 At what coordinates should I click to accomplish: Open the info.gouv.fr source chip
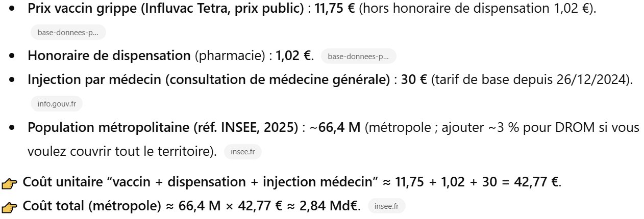[x=56, y=103]
